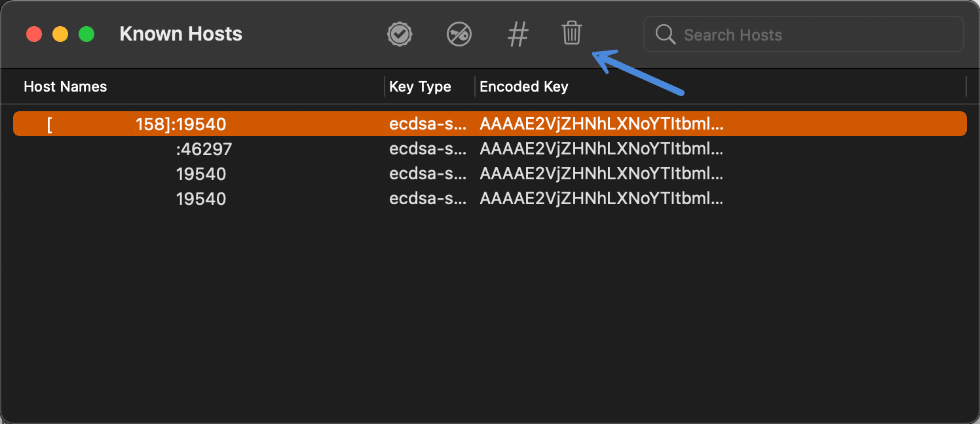Viewport: 980px width, 424px height.
Task: Click the ecdsa-s key type of second row
Action: coord(428,149)
